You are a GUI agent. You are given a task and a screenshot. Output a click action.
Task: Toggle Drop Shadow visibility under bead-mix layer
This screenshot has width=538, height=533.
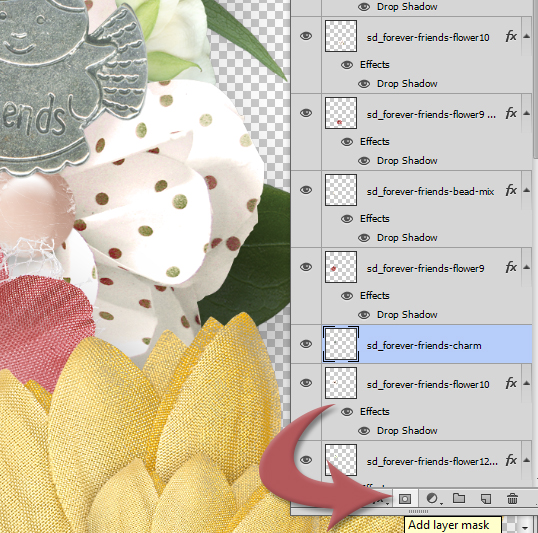364,237
